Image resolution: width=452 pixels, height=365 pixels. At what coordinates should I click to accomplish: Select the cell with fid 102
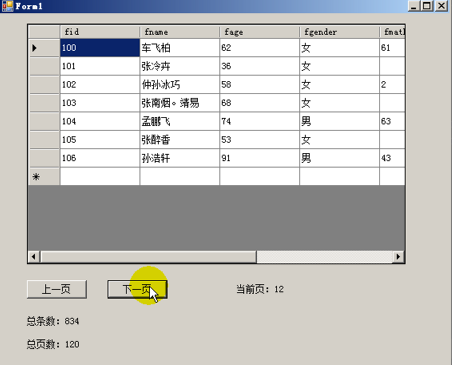(x=100, y=84)
